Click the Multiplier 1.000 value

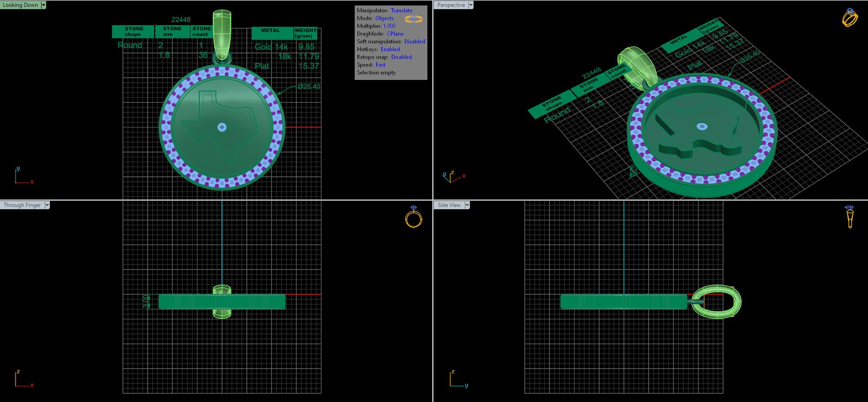(389, 26)
